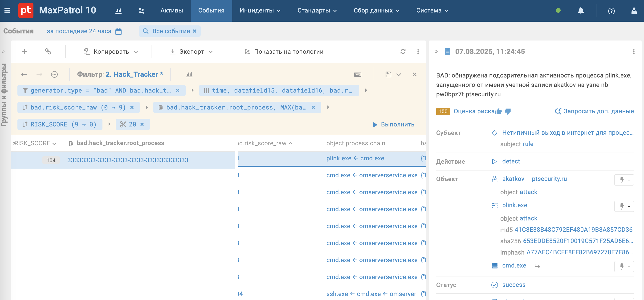Go back with filter left arrow
Image resolution: width=644 pixels, height=300 pixels.
(x=24, y=74)
